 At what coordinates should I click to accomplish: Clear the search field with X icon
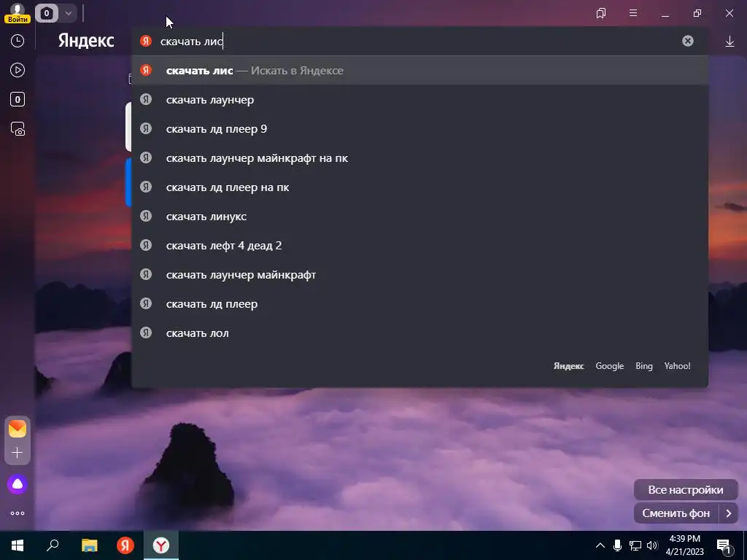687,41
